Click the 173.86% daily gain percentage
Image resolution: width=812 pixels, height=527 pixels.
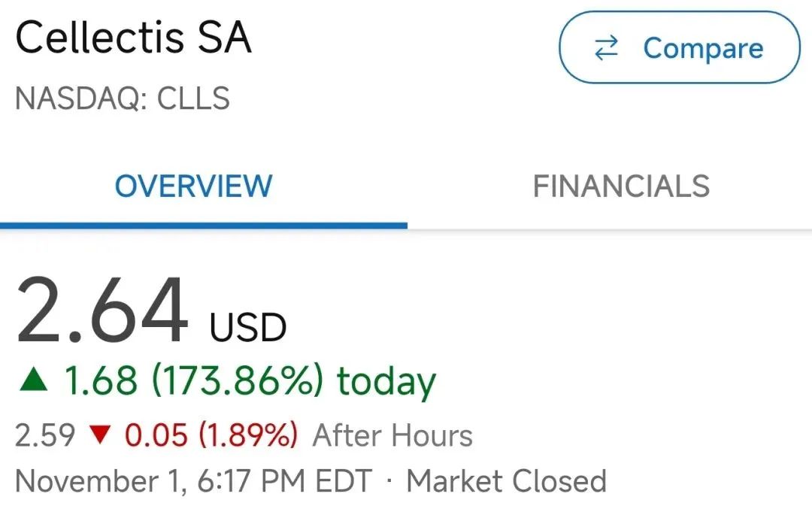238,381
